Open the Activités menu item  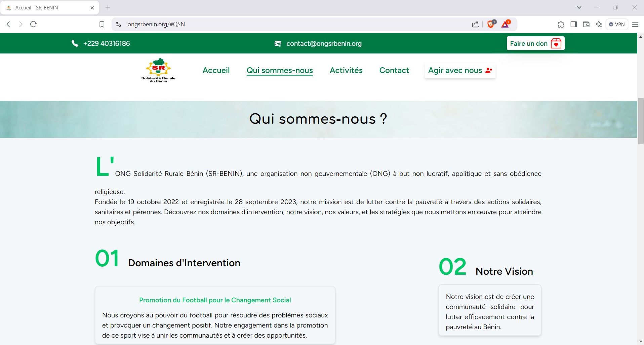tap(346, 70)
